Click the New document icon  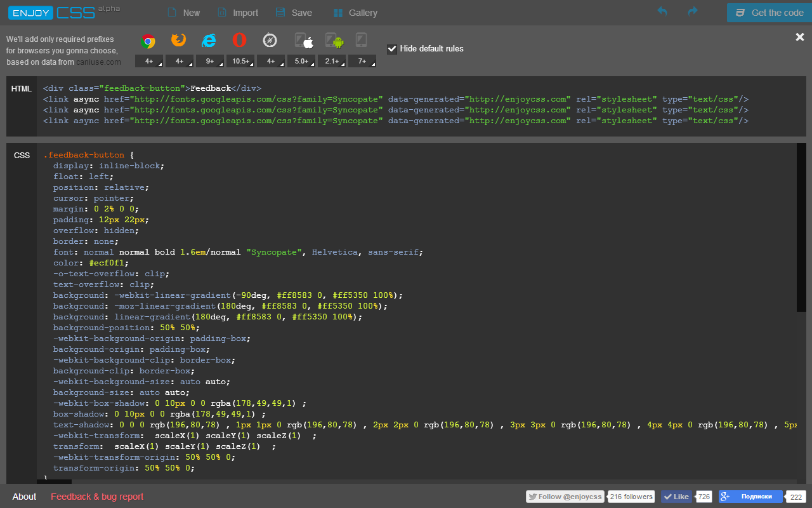(171, 13)
